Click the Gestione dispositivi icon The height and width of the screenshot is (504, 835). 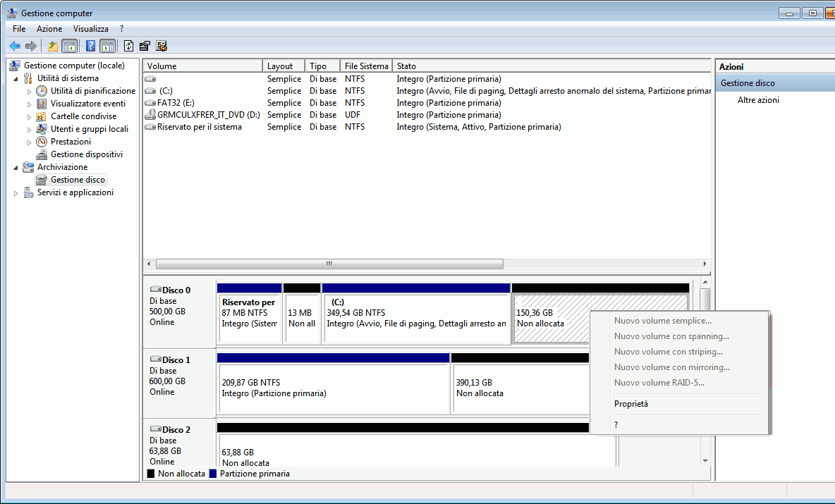42,154
